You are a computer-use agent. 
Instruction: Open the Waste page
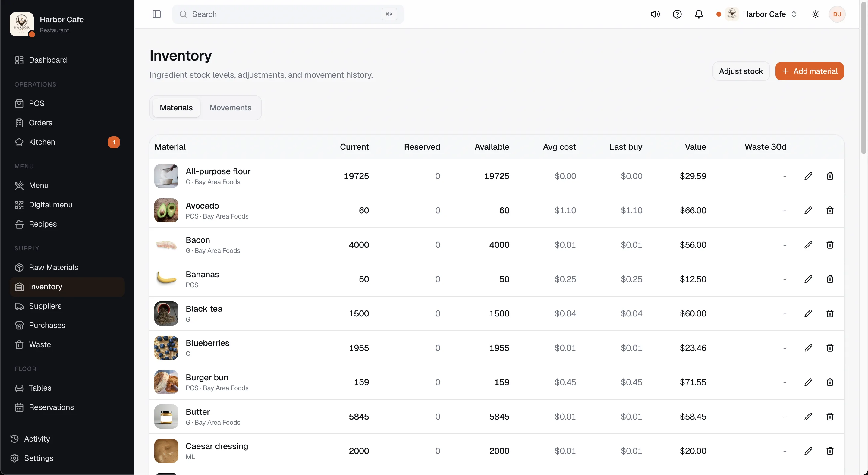67,344
